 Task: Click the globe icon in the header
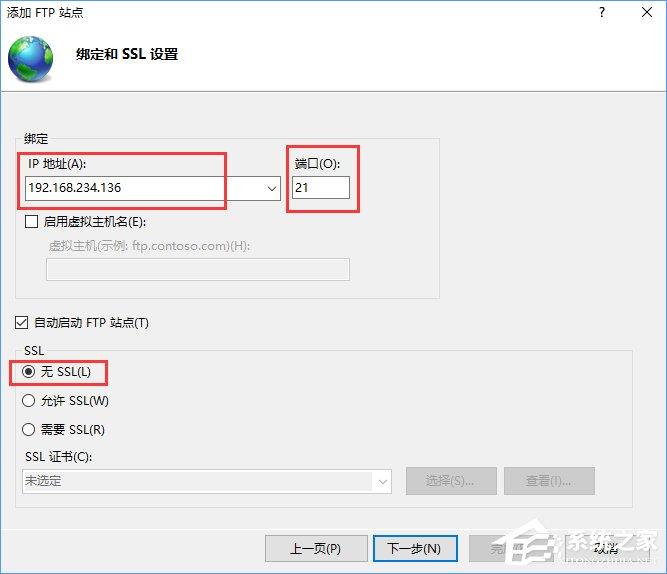coord(31,59)
